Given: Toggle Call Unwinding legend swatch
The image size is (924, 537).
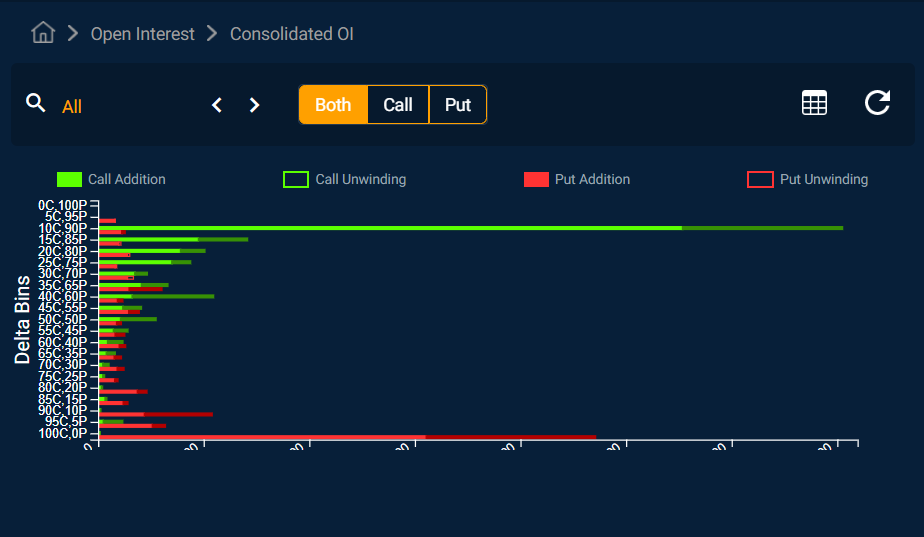Looking at the screenshot, I should point(296,180).
